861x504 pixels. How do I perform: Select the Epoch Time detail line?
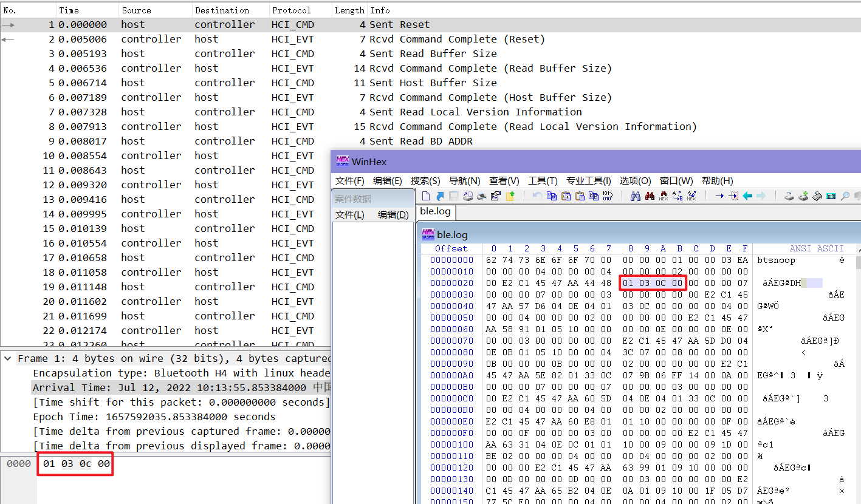(x=154, y=417)
